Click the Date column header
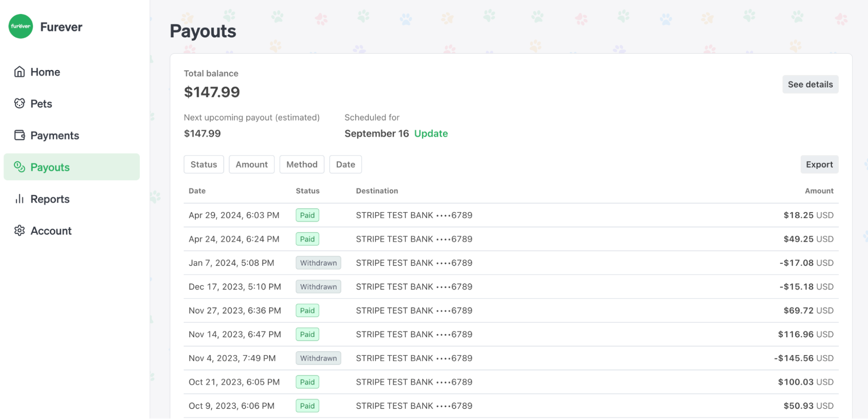The height and width of the screenshot is (419, 868). pyautogui.click(x=197, y=191)
